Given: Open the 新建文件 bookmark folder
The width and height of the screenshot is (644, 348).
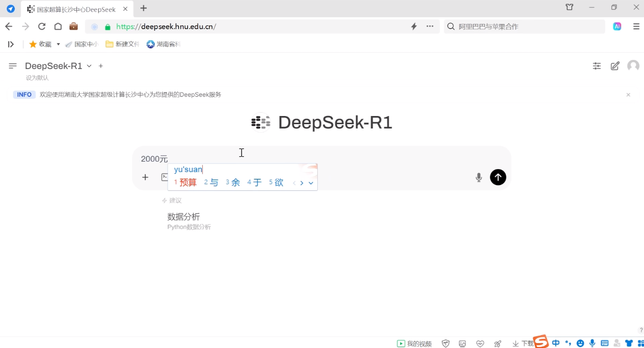Looking at the screenshot, I should (x=122, y=44).
